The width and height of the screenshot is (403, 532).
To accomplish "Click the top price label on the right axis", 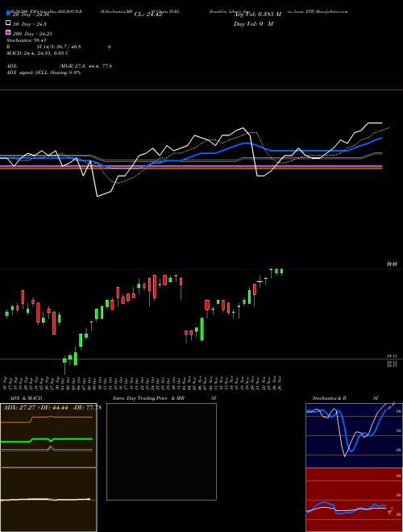I will 392,264.
